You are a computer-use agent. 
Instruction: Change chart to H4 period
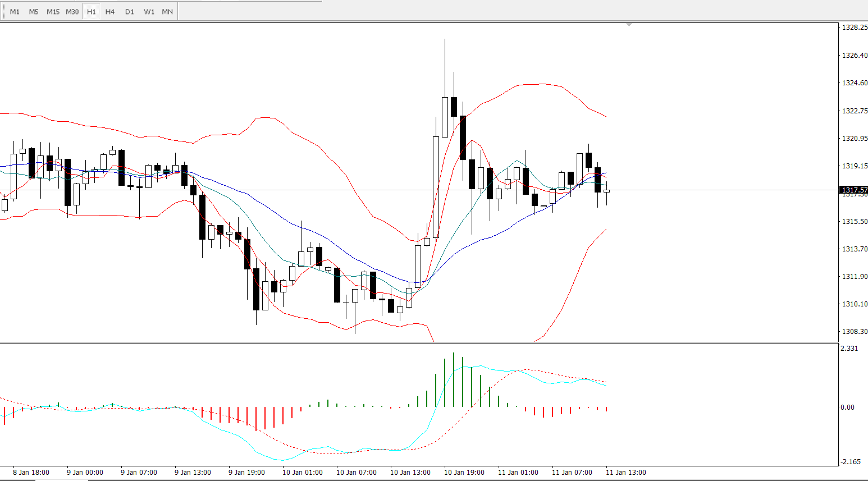pyautogui.click(x=110, y=12)
